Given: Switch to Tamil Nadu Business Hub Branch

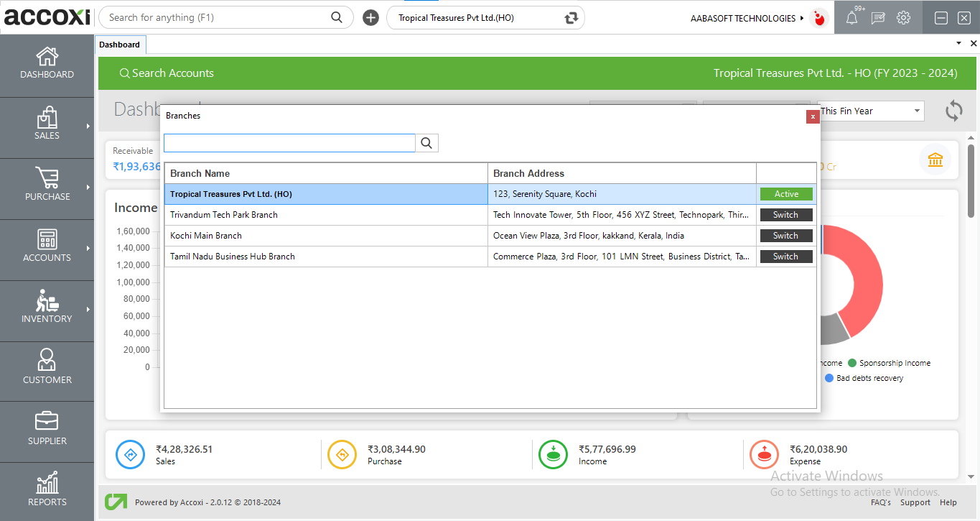Looking at the screenshot, I should (x=785, y=256).
